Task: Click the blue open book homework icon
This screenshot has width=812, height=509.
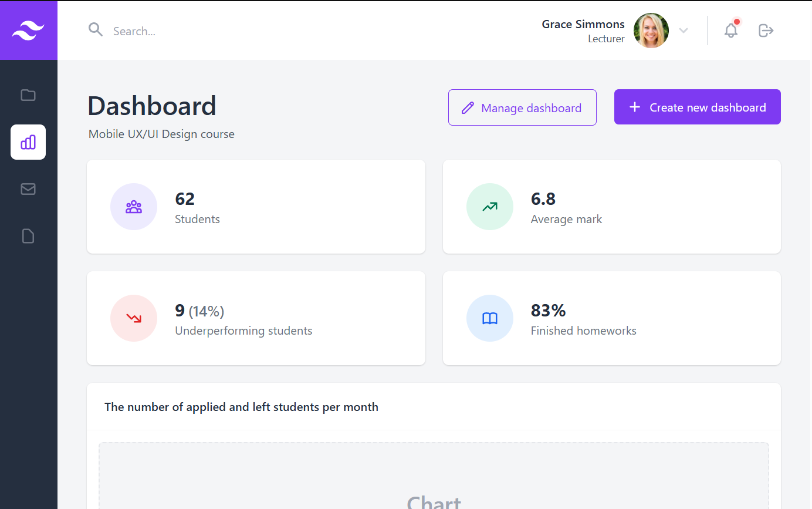Action: point(490,318)
